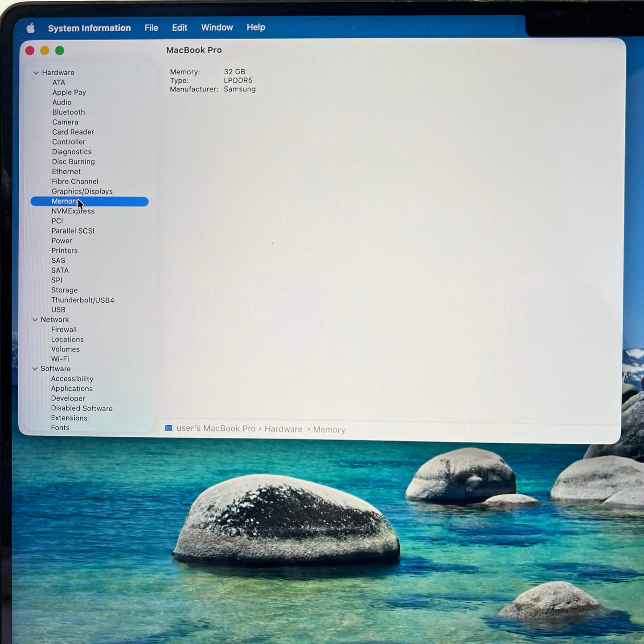Viewport: 644px width, 644px height.
Task: Select Accessibility under Software
Action: pyautogui.click(x=72, y=379)
